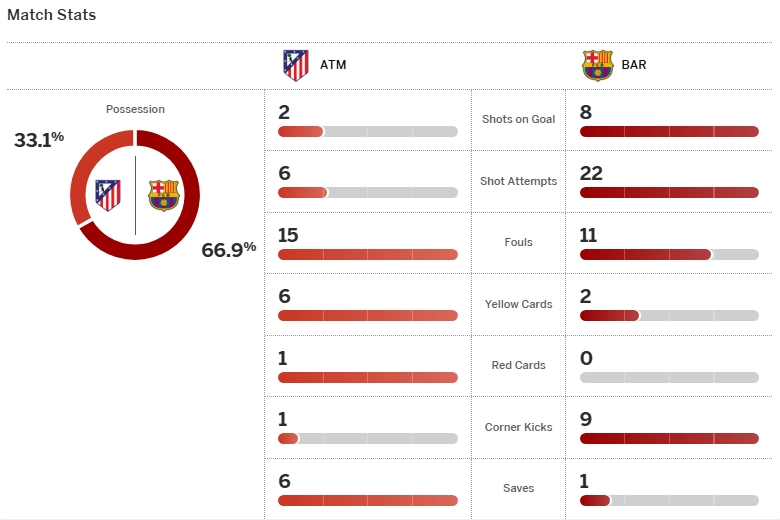The height and width of the screenshot is (520, 780).
Task: Click Barcelona's Fouls progress bar
Action: pos(668,255)
